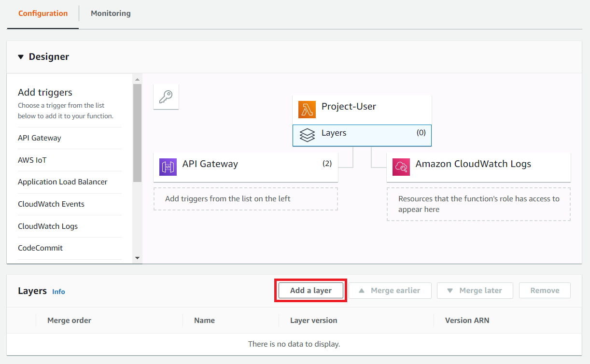Click the Name column header

tap(204, 321)
